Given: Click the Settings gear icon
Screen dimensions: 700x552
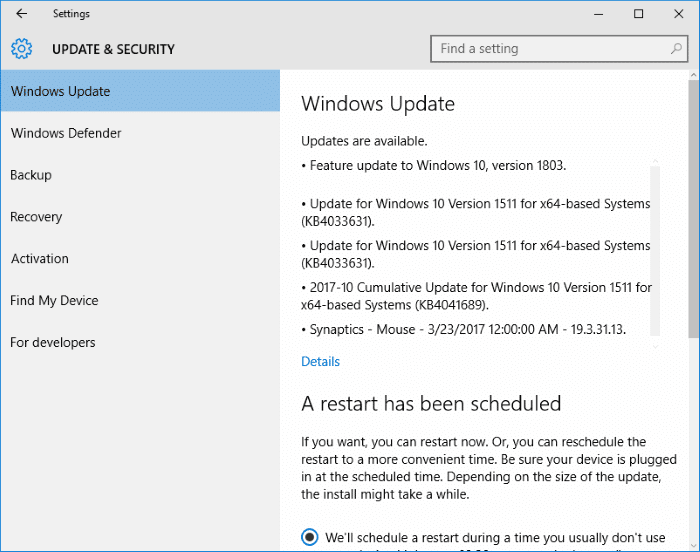Looking at the screenshot, I should [21, 49].
